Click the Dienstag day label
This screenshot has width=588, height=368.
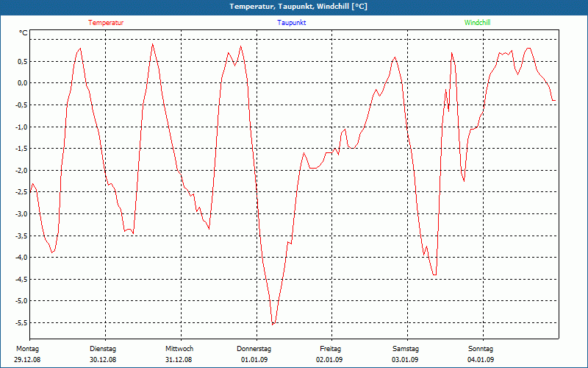tap(103, 349)
